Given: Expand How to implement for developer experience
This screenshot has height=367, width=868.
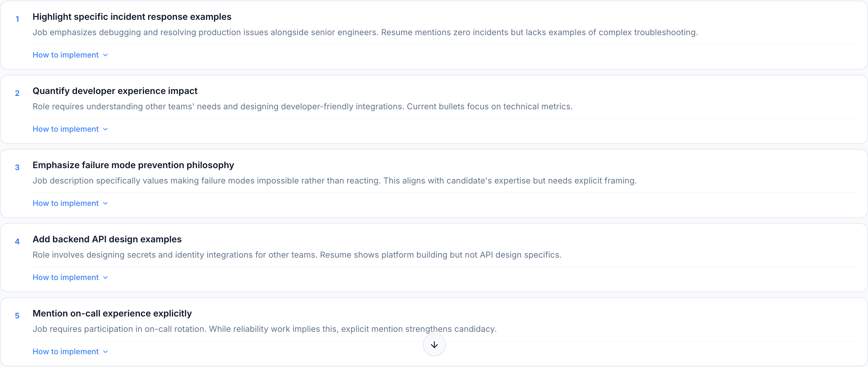Looking at the screenshot, I should 66,129.
